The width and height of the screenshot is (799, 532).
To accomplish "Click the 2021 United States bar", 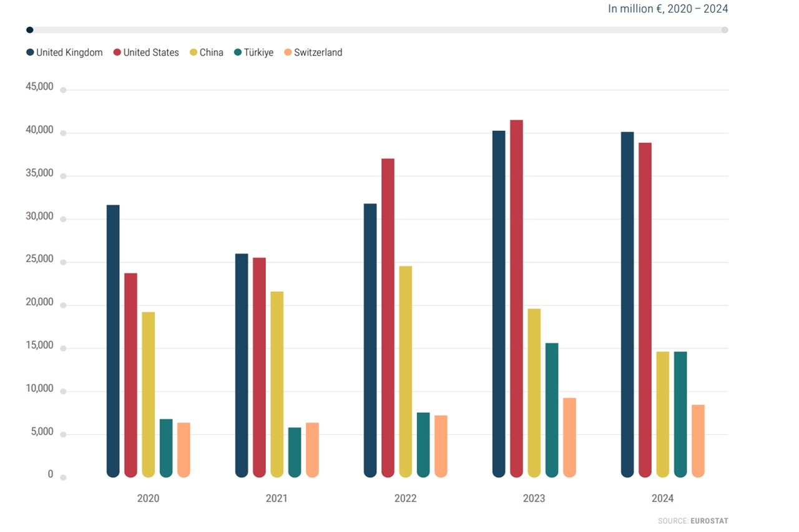I will pos(259,367).
